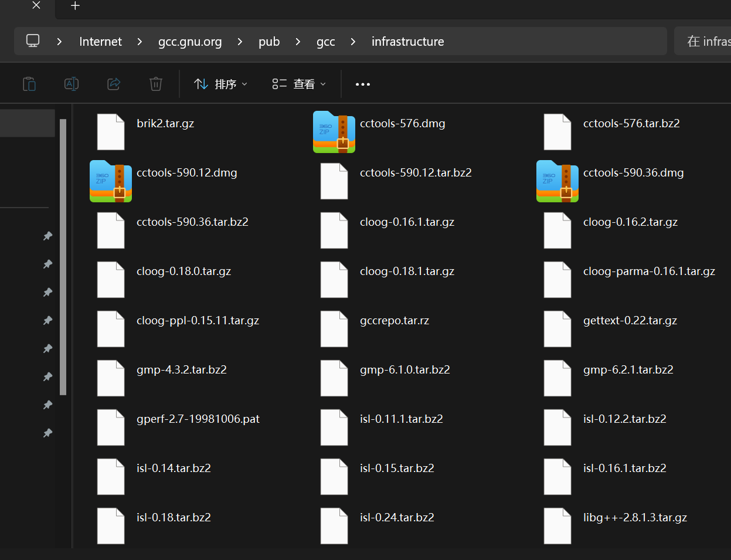This screenshot has height=560, width=731.
Task: Select the gettext-0.22.tar.gz file icon
Action: coord(557,329)
